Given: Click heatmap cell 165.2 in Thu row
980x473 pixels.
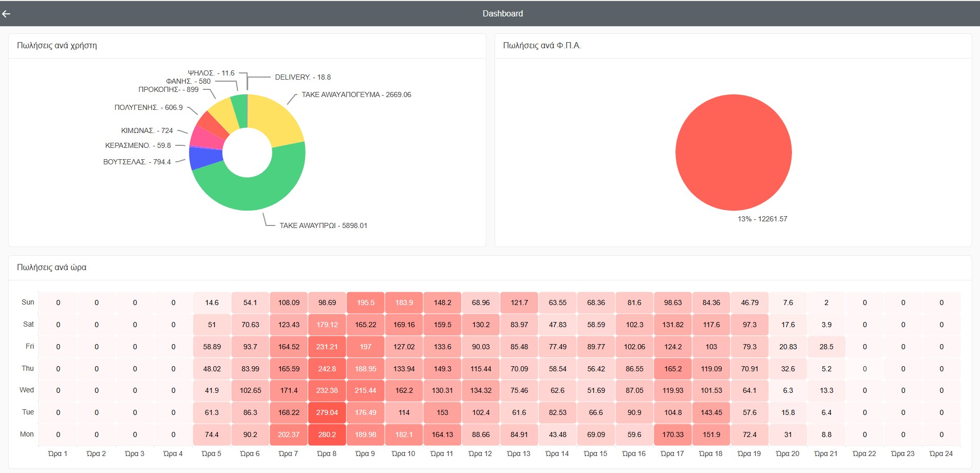Looking at the screenshot, I should [x=673, y=369].
